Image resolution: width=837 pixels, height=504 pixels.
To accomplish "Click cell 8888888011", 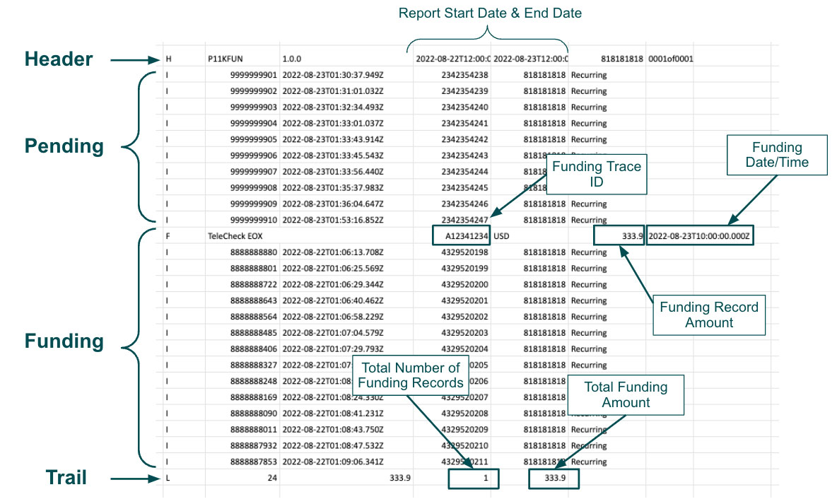I will [x=254, y=429].
